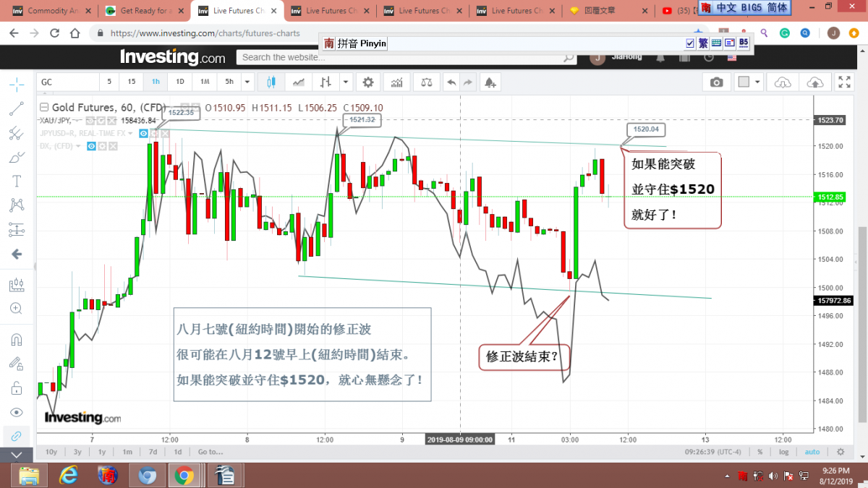Select the brush drawing tool
The width and height of the screenshot is (868, 488).
tap(17, 157)
